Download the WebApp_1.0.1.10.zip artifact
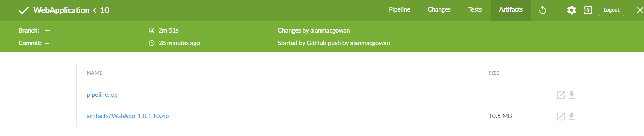The width and height of the screenshot is (644, 136). tap(572, 116)
